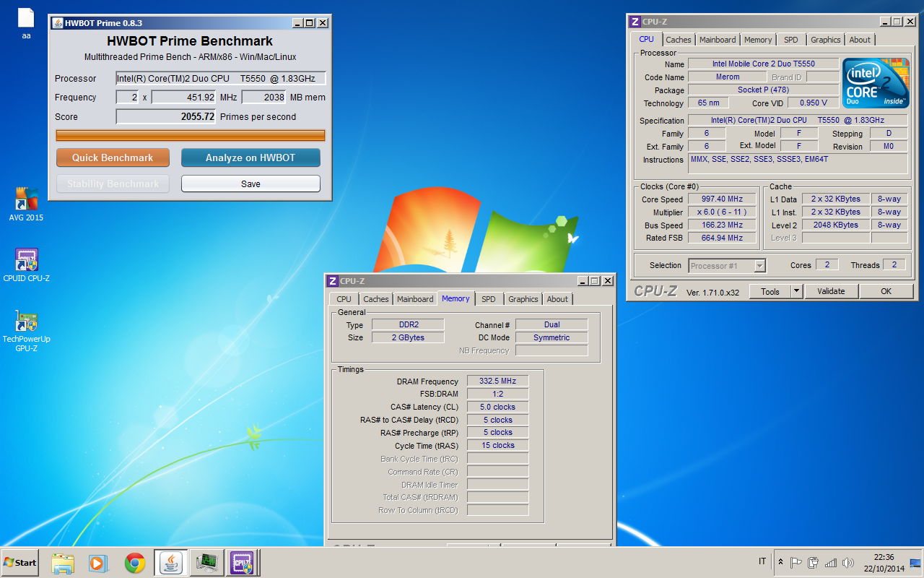Launch AVG 2015 desktop shortcut
Screen dimensions: 924x578
(x=26, y=204)
